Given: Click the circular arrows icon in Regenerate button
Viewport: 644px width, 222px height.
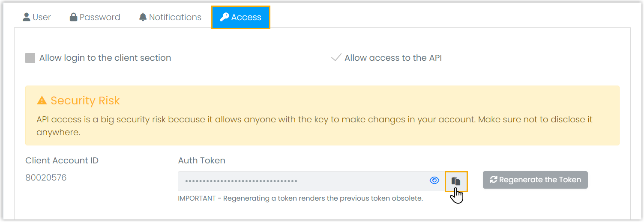Looking at the screenshot, I should 494,180.
